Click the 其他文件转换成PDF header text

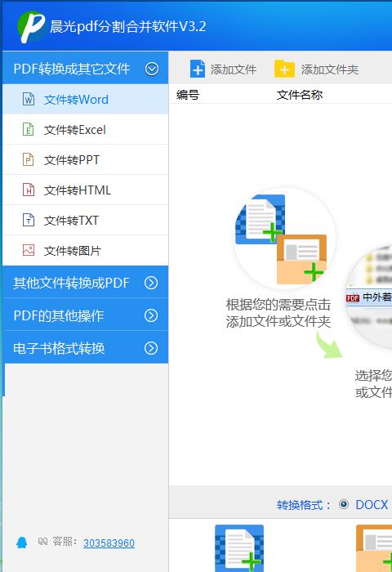71,283
